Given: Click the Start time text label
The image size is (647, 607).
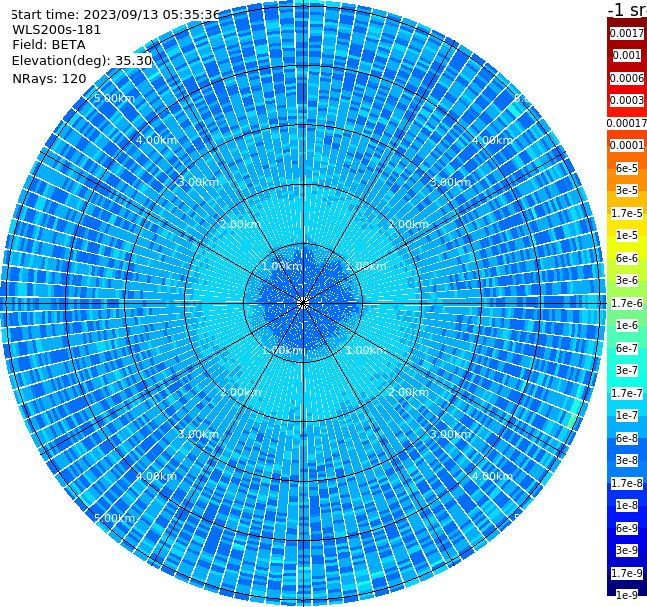Looking at the screenshot, I should [x=116, y=15].
